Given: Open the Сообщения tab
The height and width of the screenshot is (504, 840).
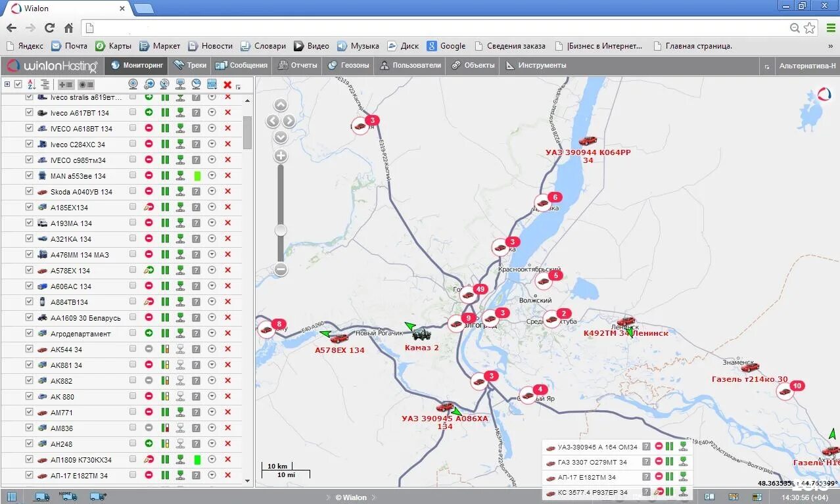Looking at the screenshot, I should 243,66.
